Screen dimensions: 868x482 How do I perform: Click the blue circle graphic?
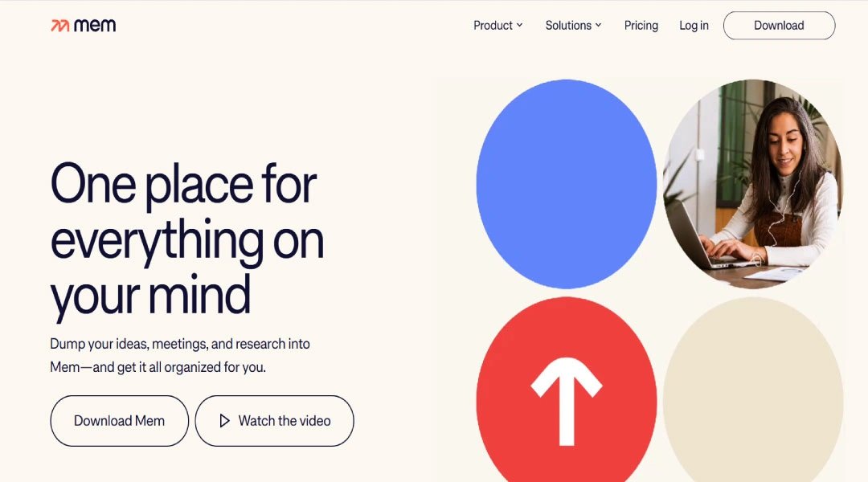point(567,184)
